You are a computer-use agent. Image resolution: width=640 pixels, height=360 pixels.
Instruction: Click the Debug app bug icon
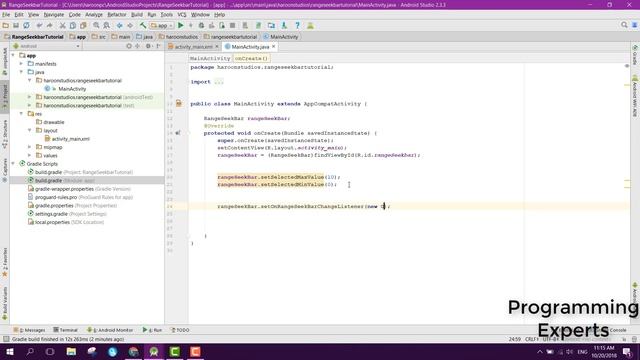pos(201,25)
